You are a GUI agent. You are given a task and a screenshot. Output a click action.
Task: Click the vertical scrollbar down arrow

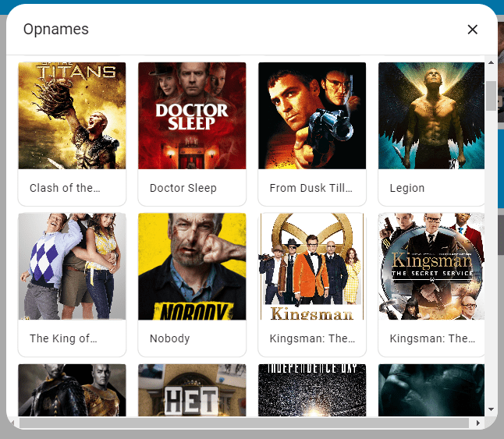point(491,409)
